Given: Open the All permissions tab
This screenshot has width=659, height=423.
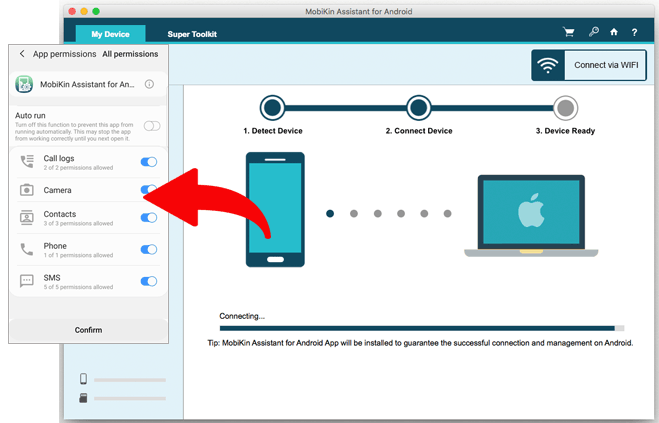Looking at the screenshot, I should tap(130, 54).
